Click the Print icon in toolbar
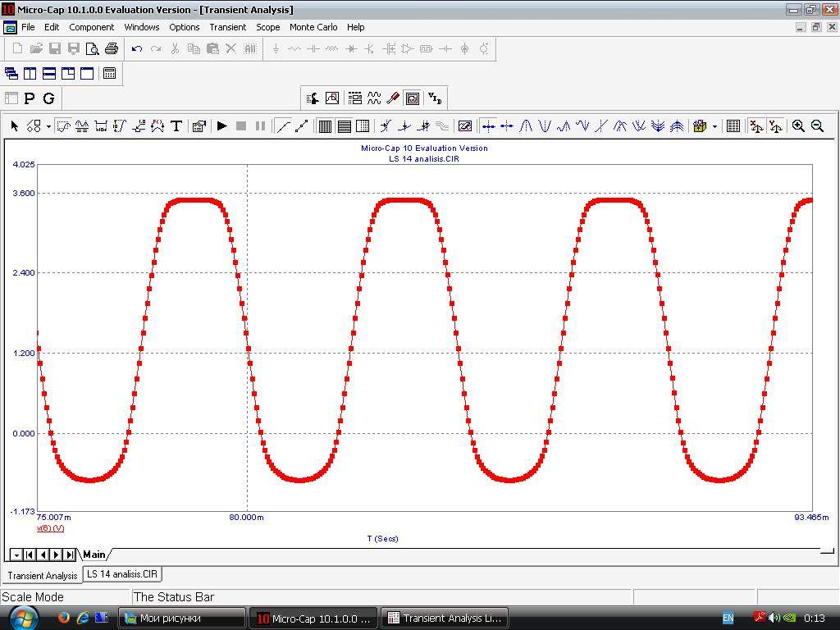The height and width of the screenshot is (630, 840). pos(112,49)
